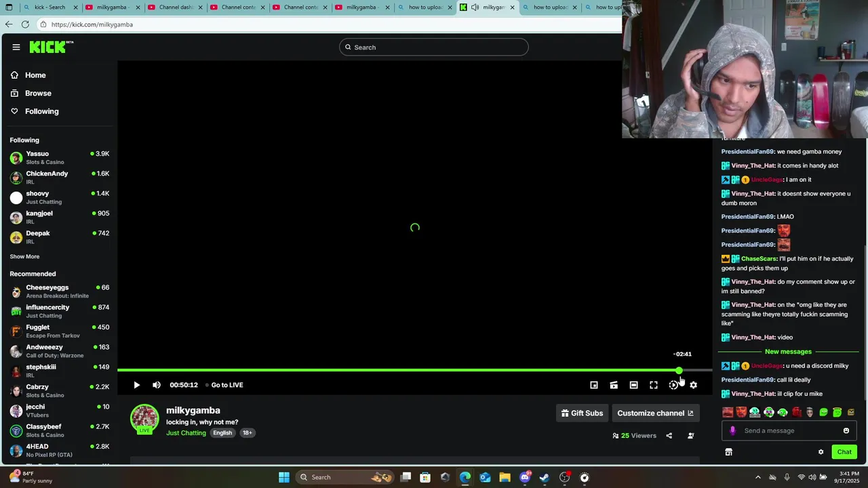Share the milkygamba channel
The image size is (868, 488).
pos(669,436)
